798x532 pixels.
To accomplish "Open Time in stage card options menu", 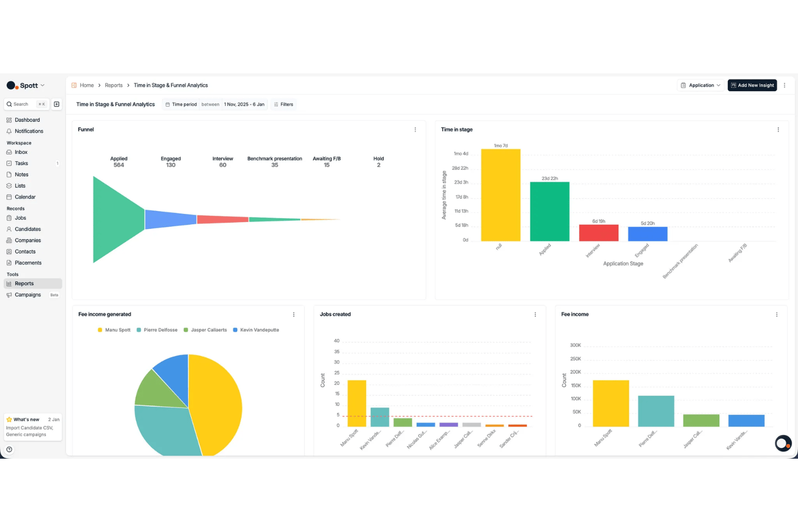I will tap(778, 129).
